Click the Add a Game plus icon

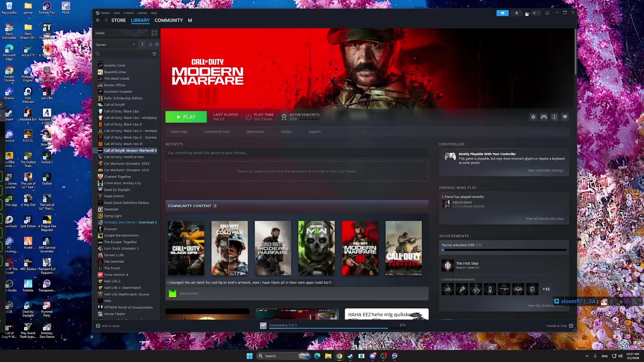[98, 326]
